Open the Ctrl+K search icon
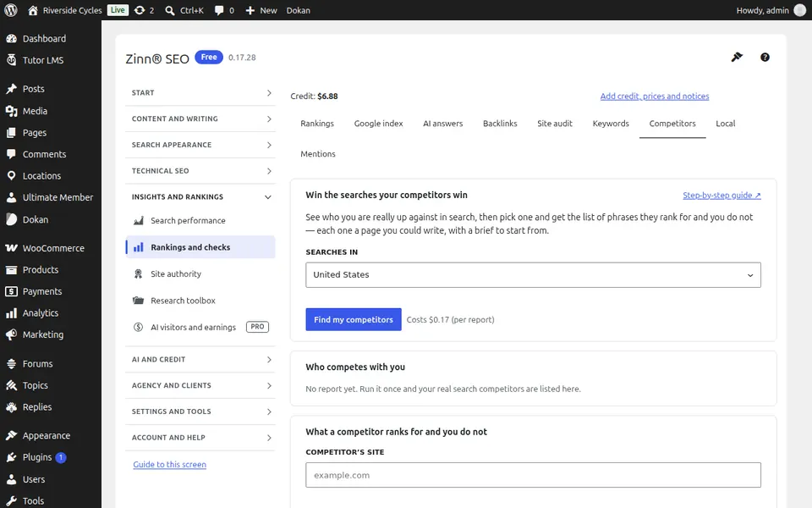The width and height of the screenshot is (812, 508). (170, 10)
